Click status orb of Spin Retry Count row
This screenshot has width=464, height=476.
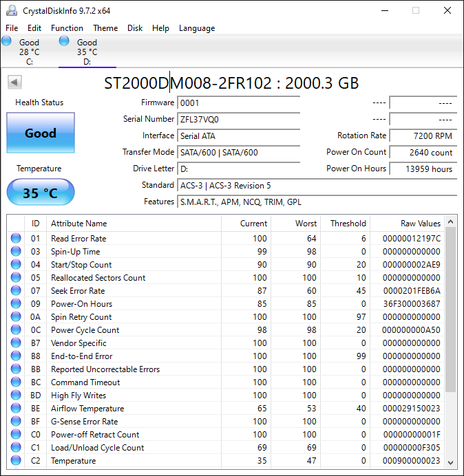[16, 316]
